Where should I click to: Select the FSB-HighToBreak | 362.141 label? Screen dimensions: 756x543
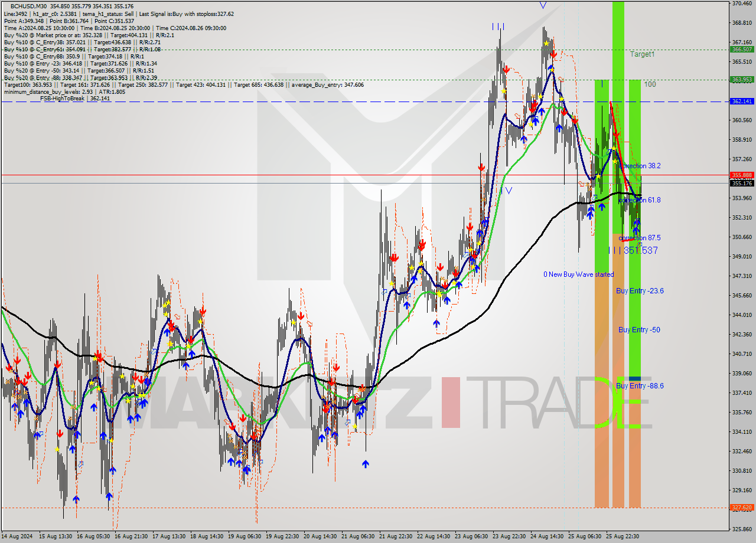click(75, 99)
